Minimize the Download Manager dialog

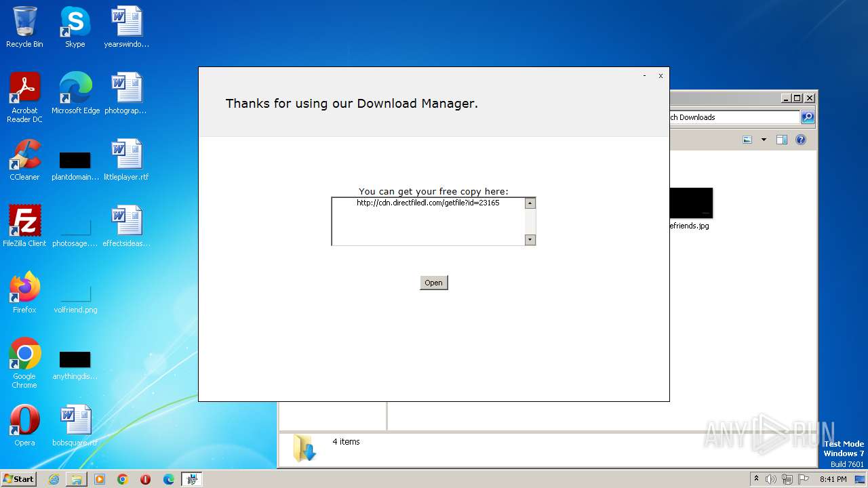[x=644, y=76]
